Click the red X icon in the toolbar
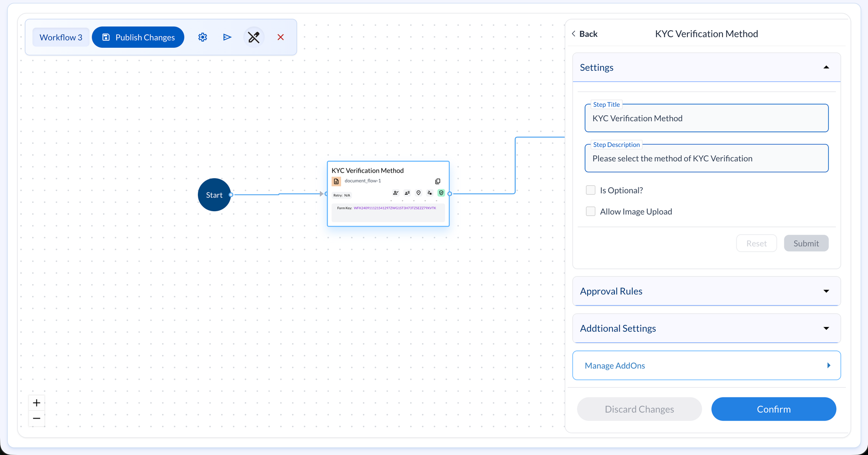 [x=280, y=37]
